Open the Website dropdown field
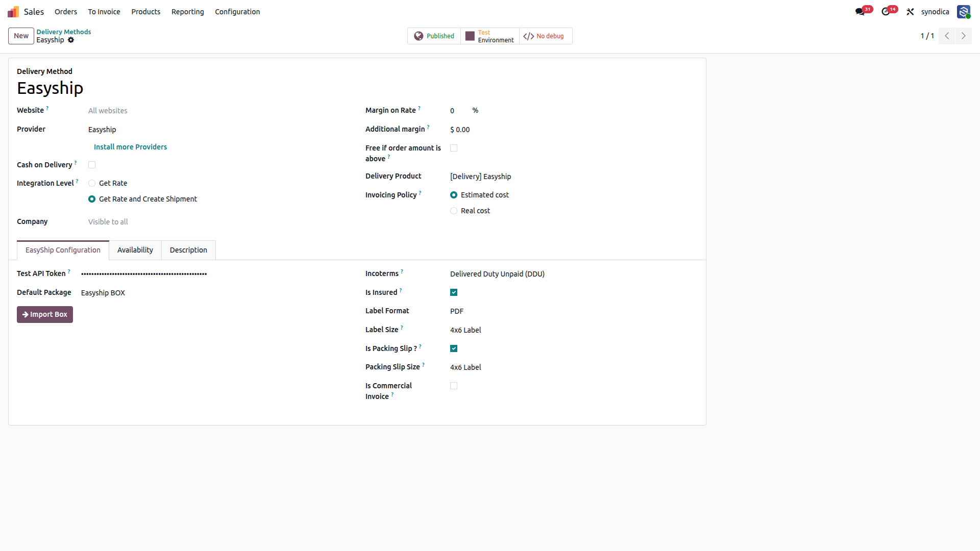 pyautogui.click(x=218, y=111)
